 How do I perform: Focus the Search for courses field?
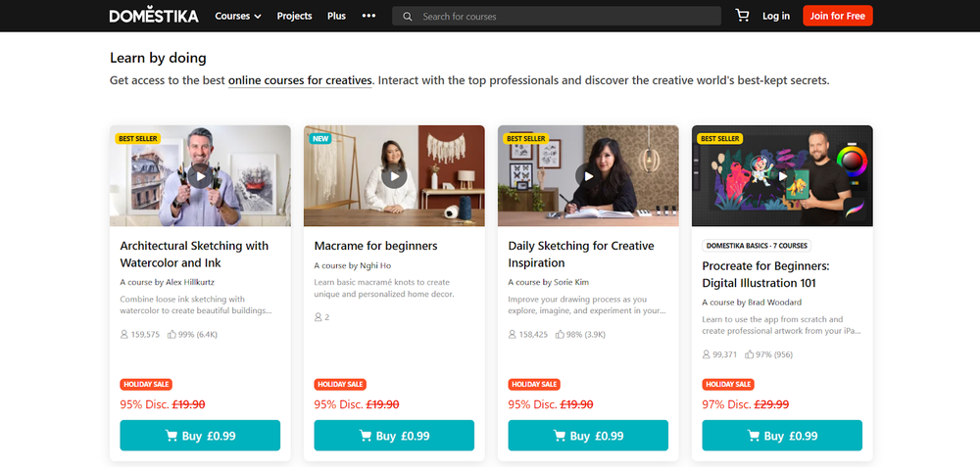pos(568,17)
